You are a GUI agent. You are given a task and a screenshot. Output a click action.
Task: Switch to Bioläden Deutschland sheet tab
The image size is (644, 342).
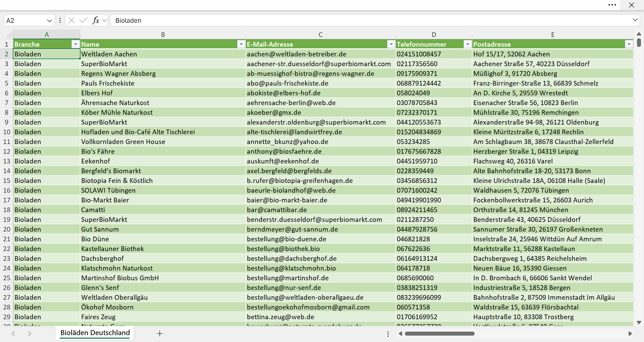tap(95, 333)
